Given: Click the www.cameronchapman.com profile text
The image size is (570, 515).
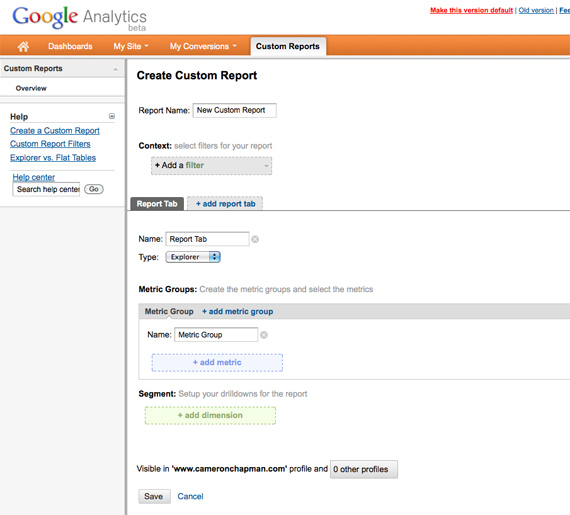Looking at the screenshot, I should coord(229,469).
